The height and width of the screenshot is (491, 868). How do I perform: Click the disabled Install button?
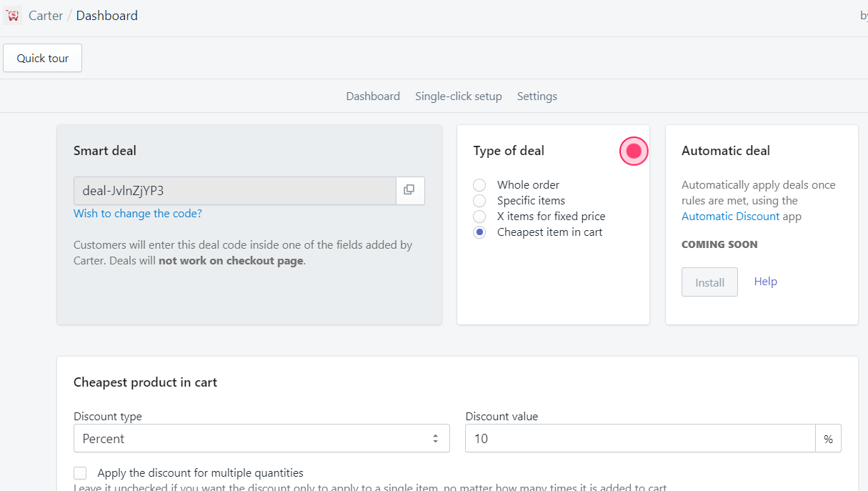[709, 282]
